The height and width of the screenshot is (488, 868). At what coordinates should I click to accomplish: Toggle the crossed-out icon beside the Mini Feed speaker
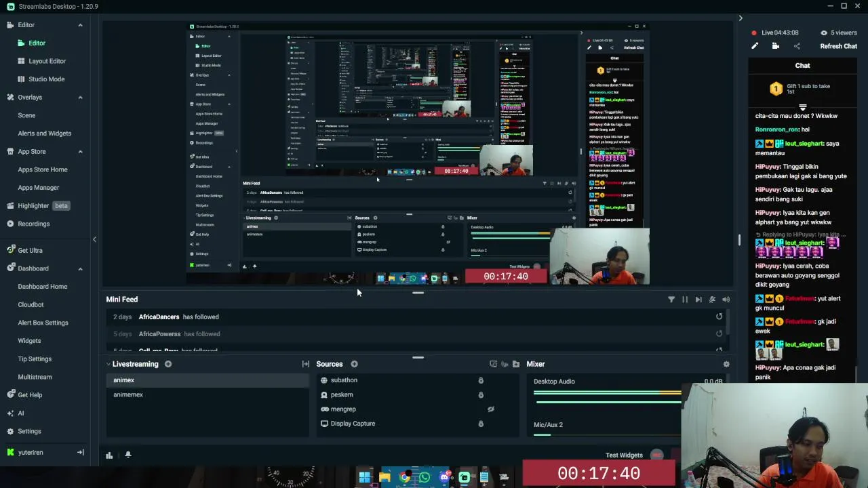pos(712,300)
